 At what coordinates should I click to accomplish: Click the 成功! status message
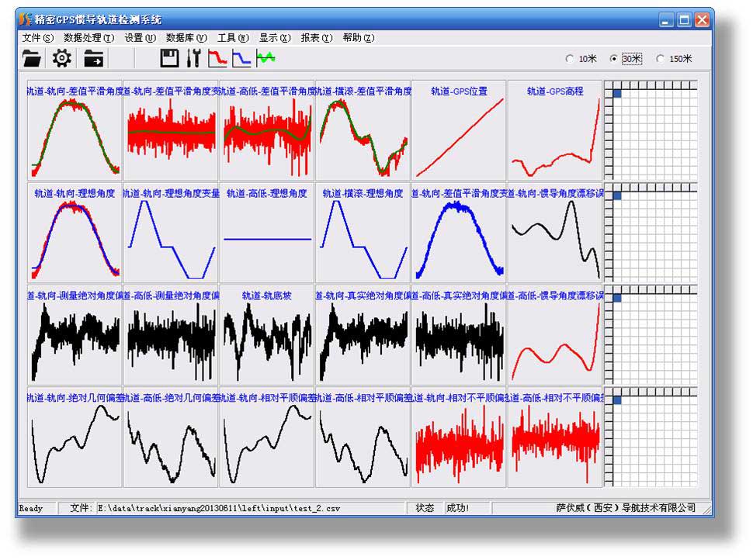tap(458, 508)
